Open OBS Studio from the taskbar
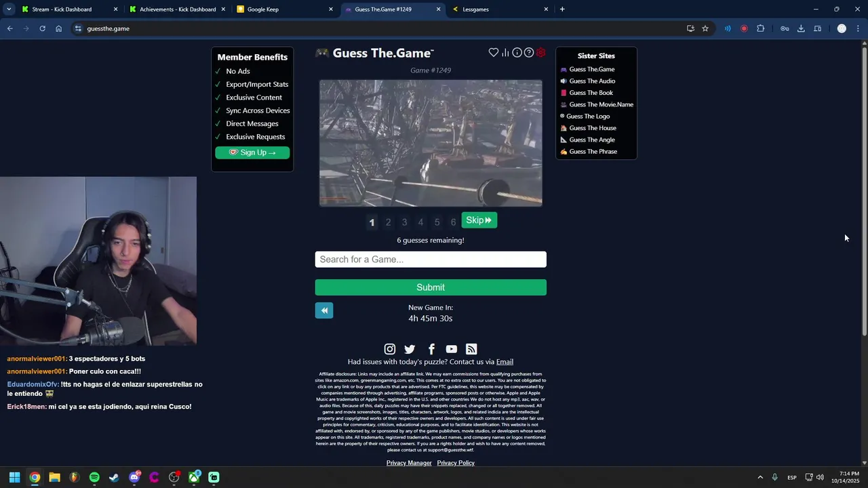 pyautogui.click(x=174, y=477)
